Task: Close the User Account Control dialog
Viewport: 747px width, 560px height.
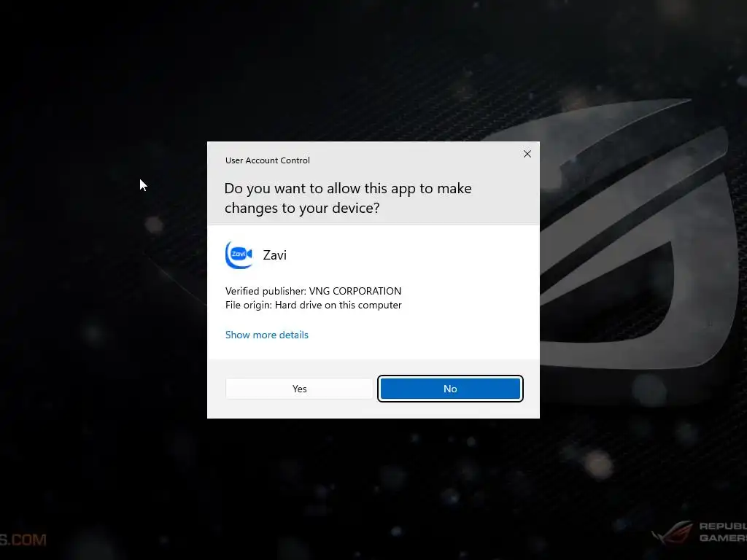Action: pos(527,154)
